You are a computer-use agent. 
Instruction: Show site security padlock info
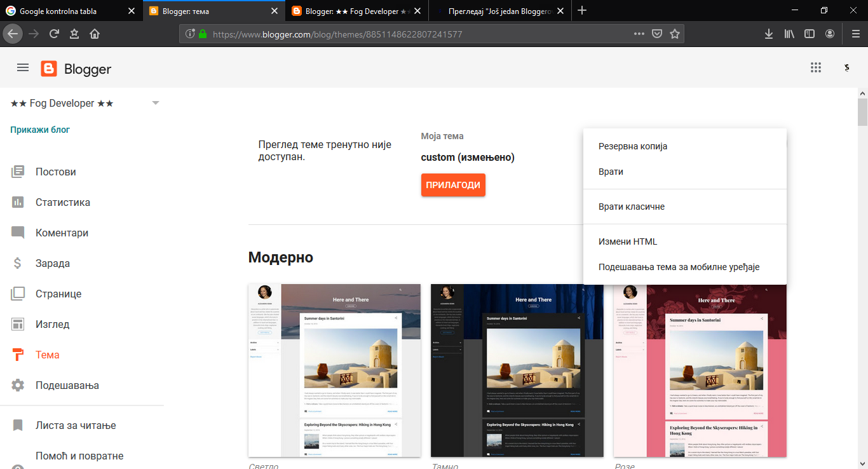203,34
